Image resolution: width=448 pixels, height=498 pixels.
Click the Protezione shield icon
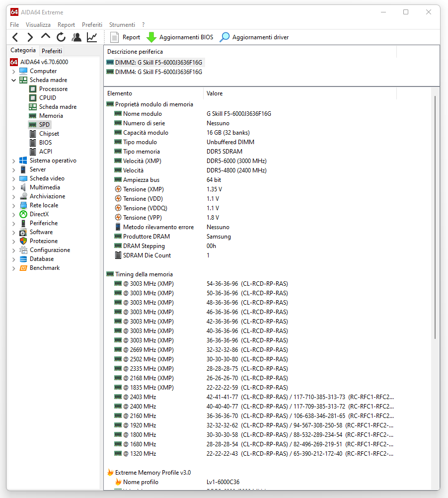click(23, 241)
